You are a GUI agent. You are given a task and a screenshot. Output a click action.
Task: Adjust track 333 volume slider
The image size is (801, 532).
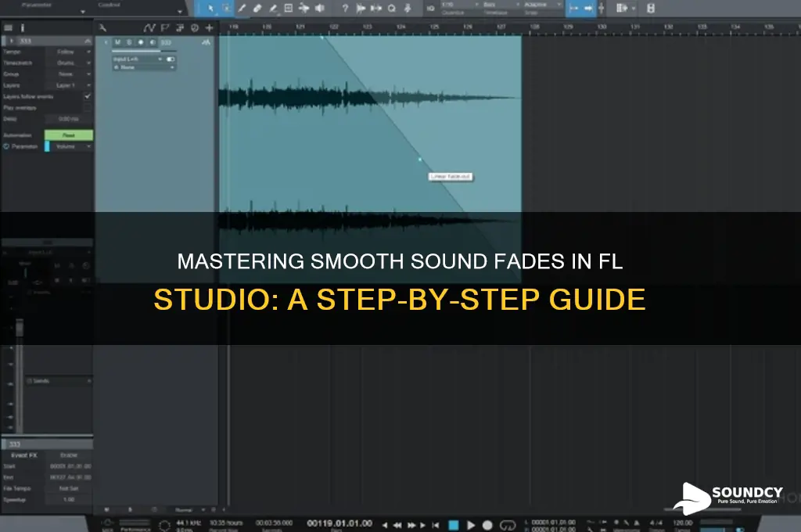(144, 51)
